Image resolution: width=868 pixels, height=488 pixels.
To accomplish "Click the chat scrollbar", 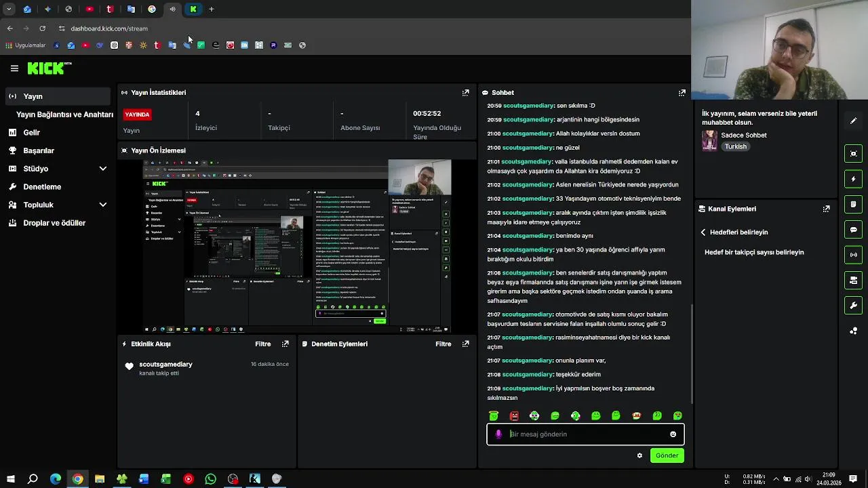I will [x=692, y=352].
